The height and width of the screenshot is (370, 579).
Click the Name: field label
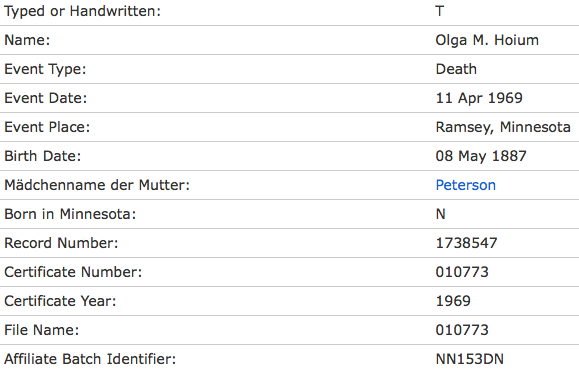coord(27,40)
